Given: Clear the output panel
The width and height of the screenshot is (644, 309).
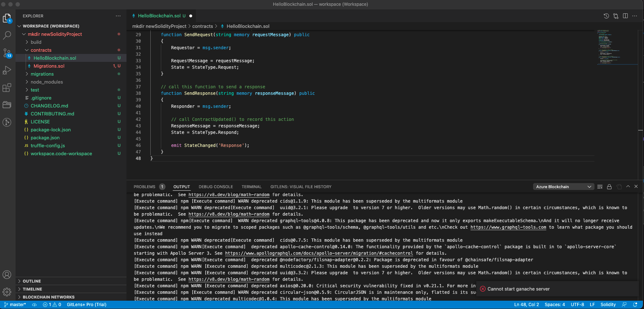Looking at the screenshot, I should tap(600, 187).
